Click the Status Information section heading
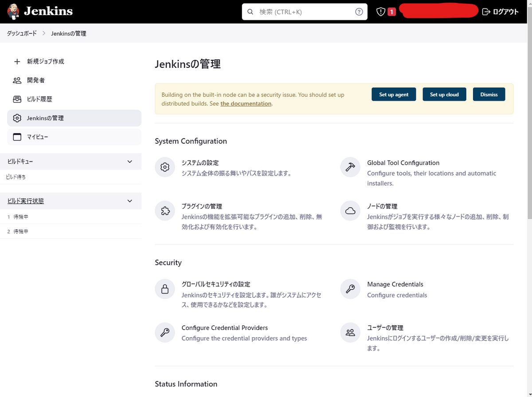This screenshot has height=397, width=532. 186,384
